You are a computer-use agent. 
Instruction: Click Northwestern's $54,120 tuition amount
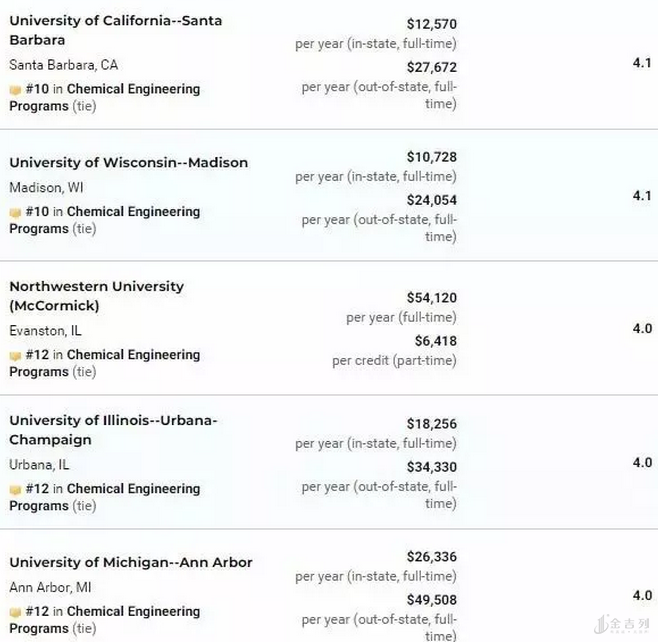[x=431, y=297]
